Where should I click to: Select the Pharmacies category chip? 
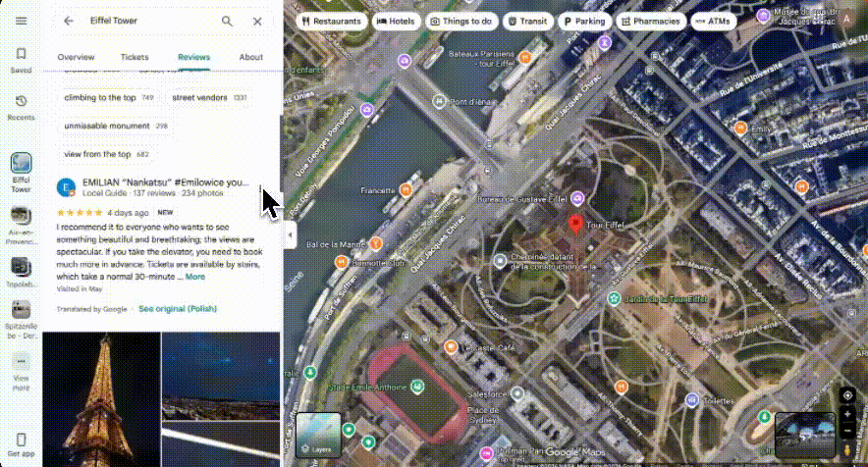click(651, 21)
